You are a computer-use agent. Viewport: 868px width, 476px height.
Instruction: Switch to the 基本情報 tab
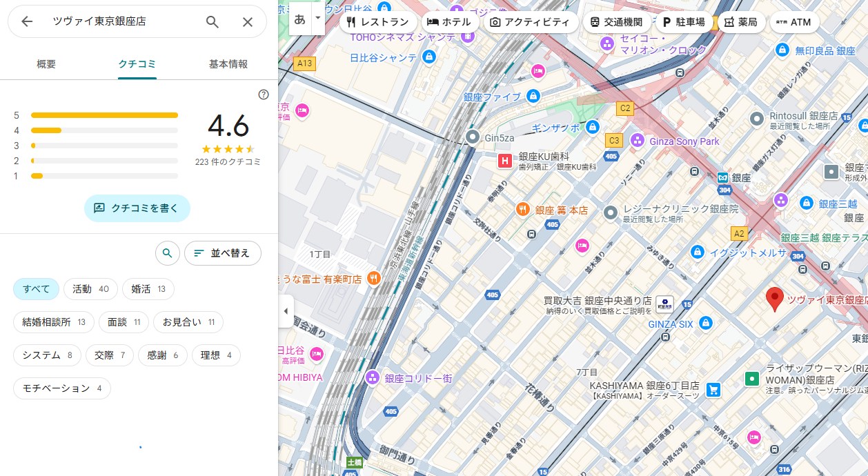[228, 64]
